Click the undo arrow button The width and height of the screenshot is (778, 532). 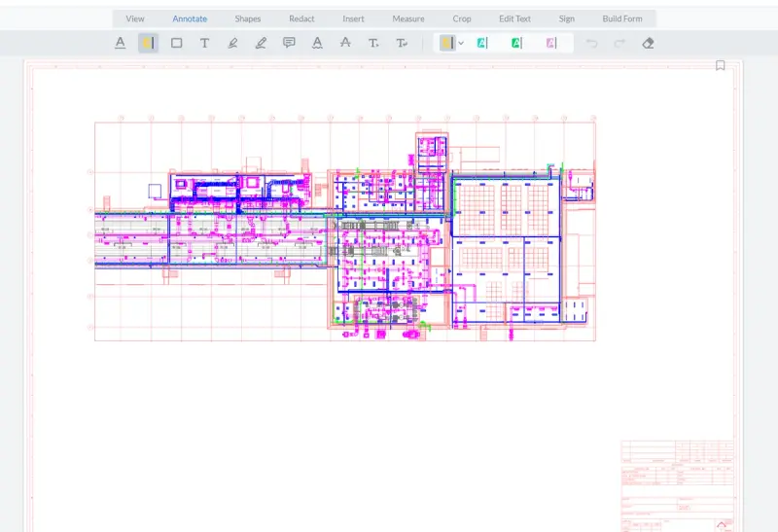tap(592, 43)
